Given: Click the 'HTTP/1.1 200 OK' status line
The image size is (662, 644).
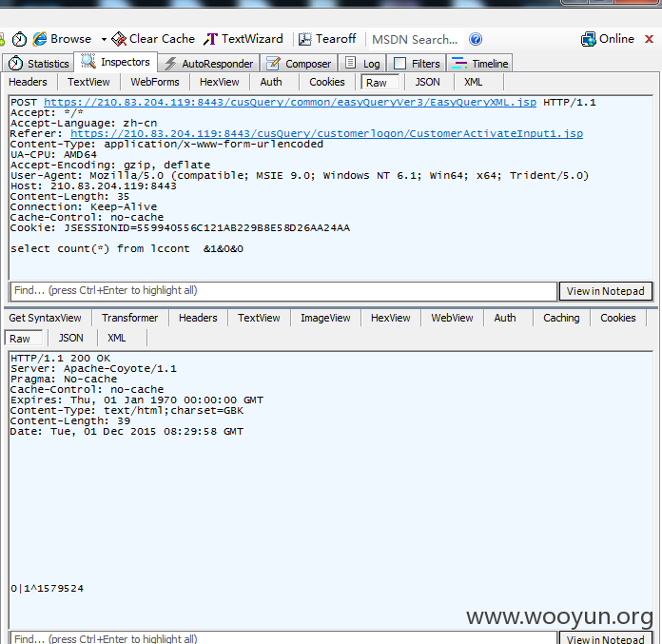Looking at the screenshot, I should pyautogui.click(x=60, y=358).
